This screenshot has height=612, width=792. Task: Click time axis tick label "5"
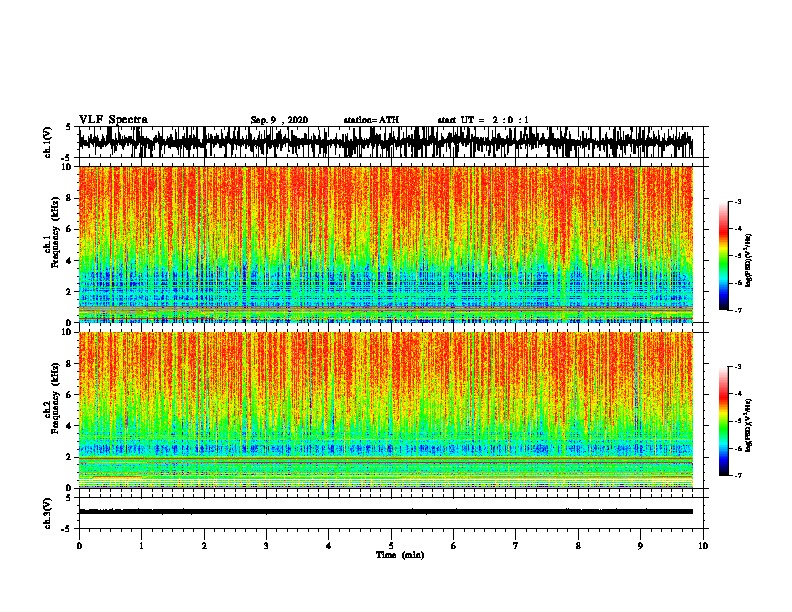(391, 546)
